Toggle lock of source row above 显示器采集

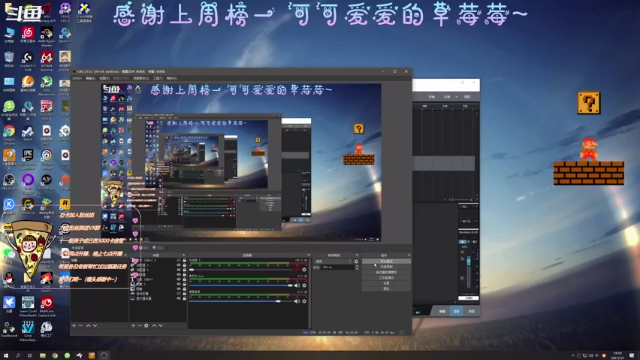[x=184, y=294]
